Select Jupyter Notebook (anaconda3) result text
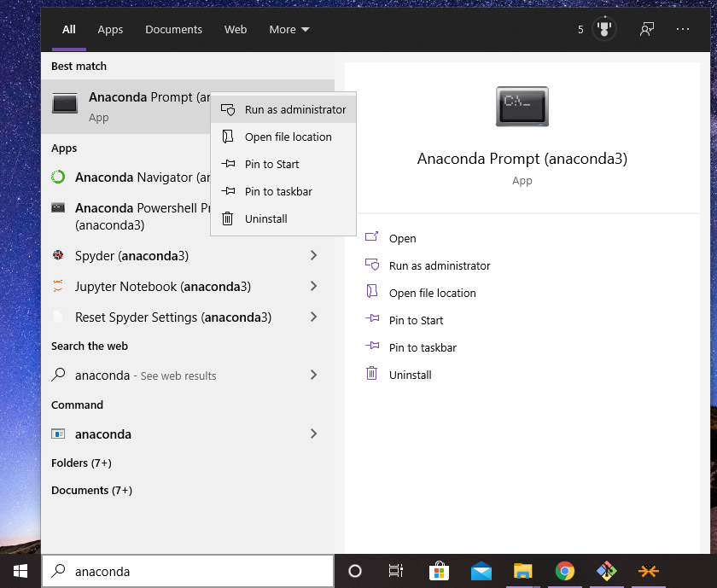The image size is (717, 588). pos(163,287)
